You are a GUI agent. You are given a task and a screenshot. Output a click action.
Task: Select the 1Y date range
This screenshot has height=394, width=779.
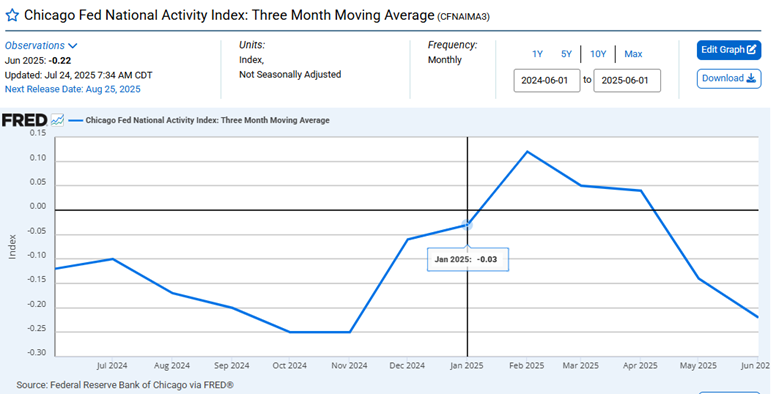click(538, 54)
